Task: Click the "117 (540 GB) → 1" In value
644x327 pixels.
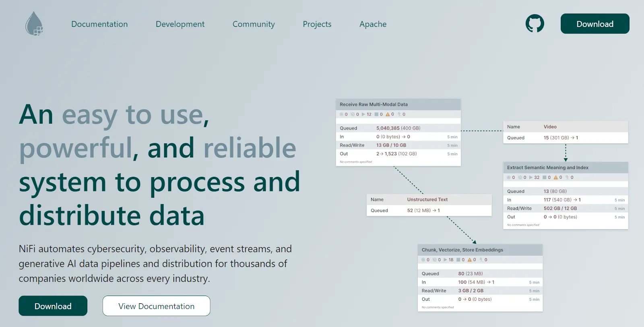Action: click(x=562, y=200)
